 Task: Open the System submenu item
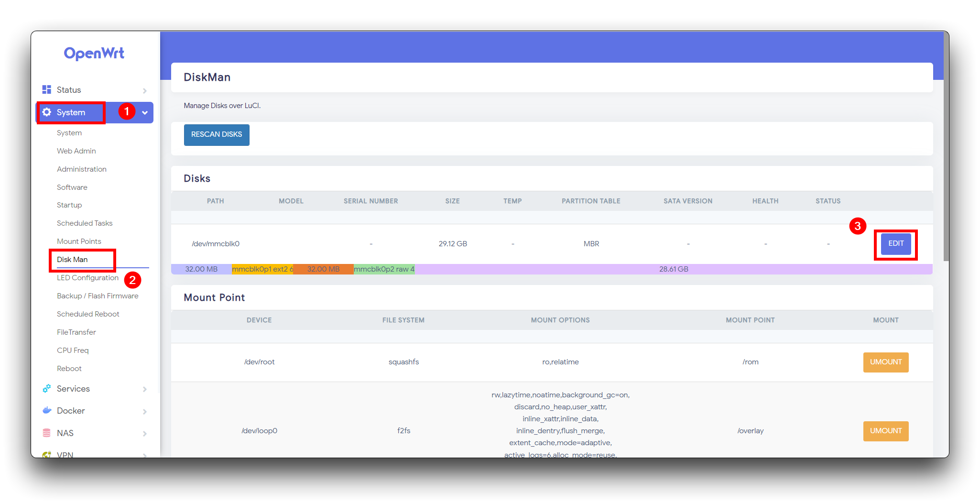point(69,133)
